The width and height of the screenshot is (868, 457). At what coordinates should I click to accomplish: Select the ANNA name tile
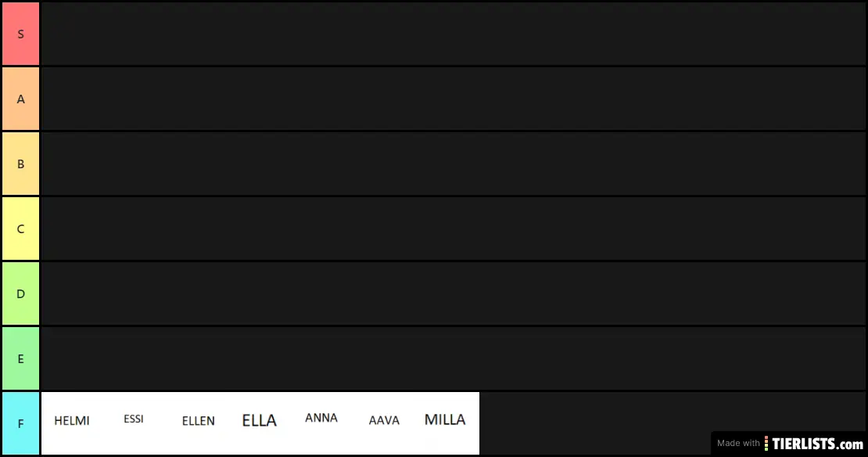tap(323, 423)
